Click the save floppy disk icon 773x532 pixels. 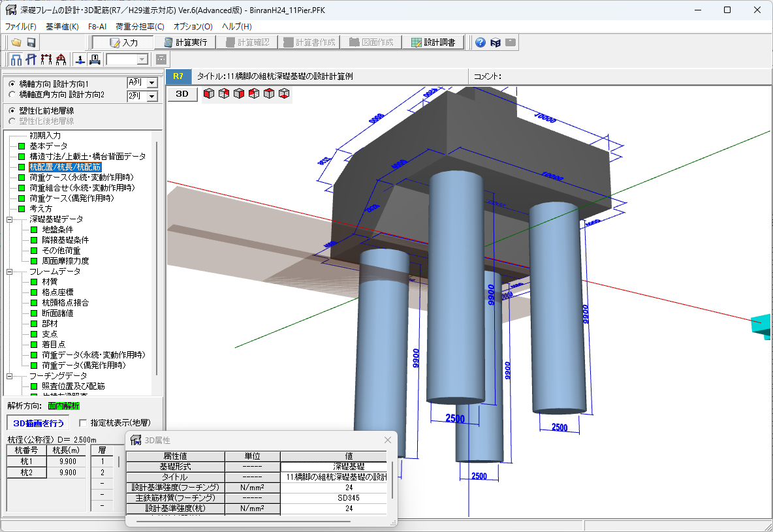coord(31,42)
